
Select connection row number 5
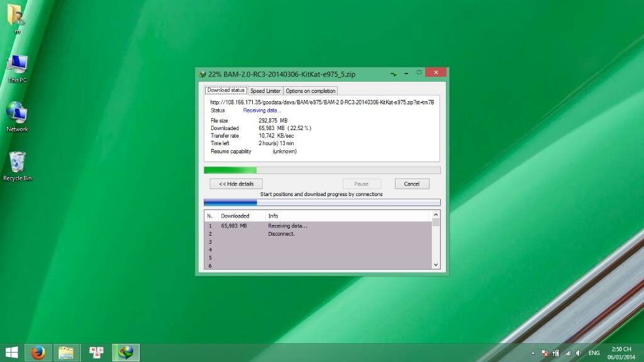click(318, 258)
